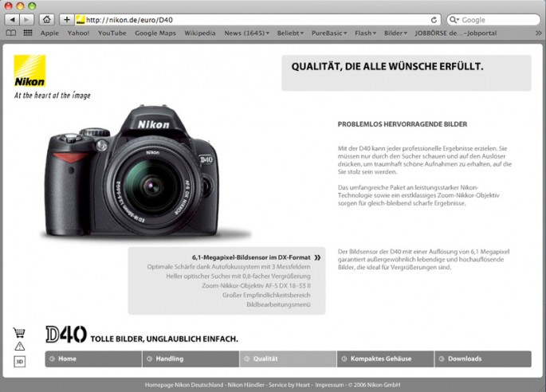
Task: Open the Google Maps bookmark
Action: point(155,33)
